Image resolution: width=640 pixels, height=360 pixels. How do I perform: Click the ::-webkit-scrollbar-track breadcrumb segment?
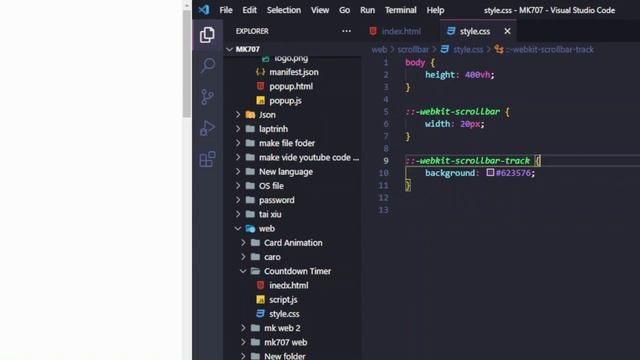tap(550, 49)
